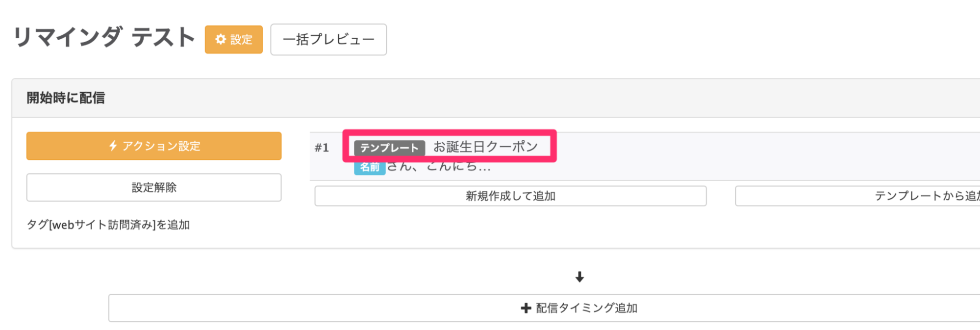Select the lightning icon on アクション設定

pos(113,146)
